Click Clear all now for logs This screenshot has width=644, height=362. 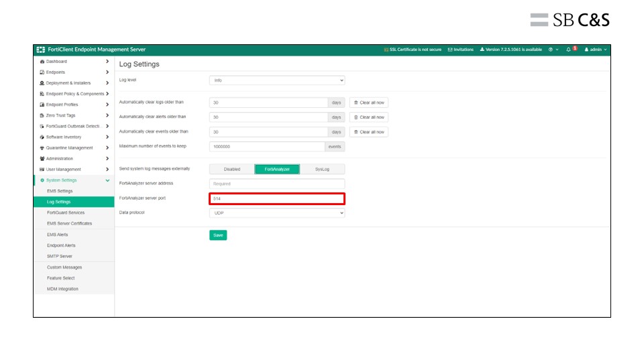click(x=369, y=103)
